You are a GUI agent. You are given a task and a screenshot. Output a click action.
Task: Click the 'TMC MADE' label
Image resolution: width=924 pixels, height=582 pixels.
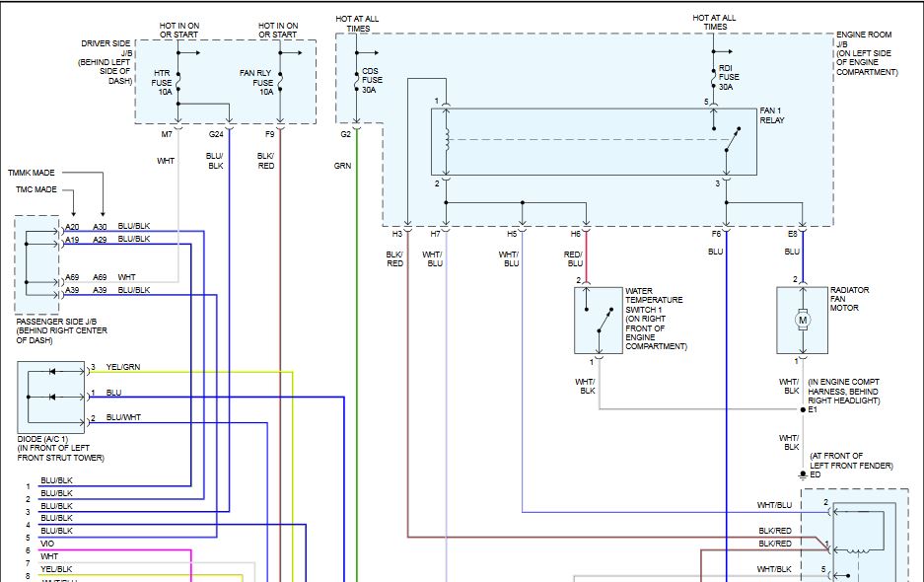pos(36,189)
